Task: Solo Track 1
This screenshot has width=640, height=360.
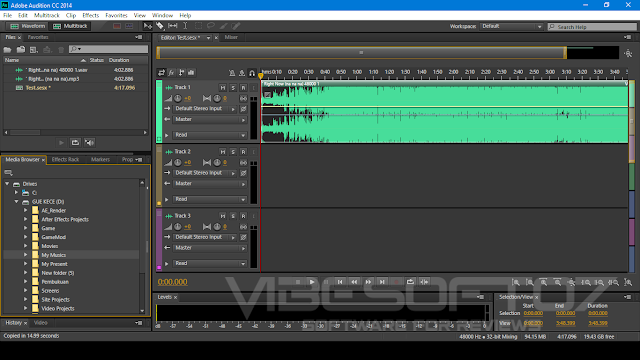Action: [x=233, y=87]
